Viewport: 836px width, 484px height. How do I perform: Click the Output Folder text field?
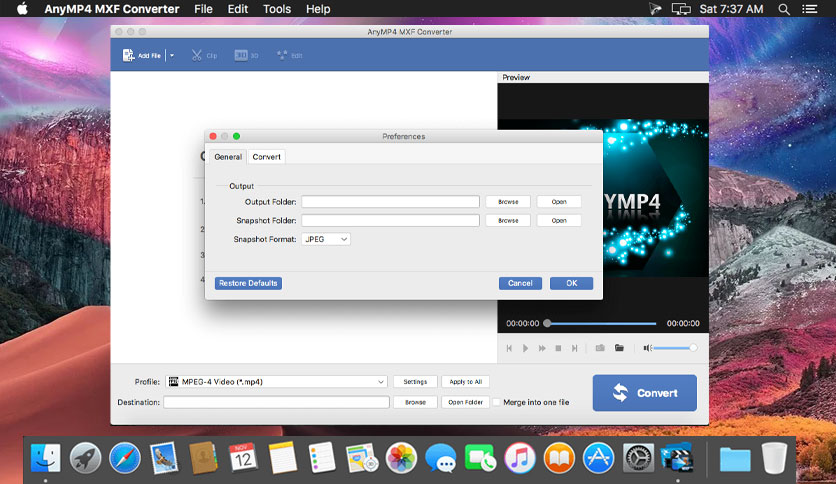pos(390,201)
